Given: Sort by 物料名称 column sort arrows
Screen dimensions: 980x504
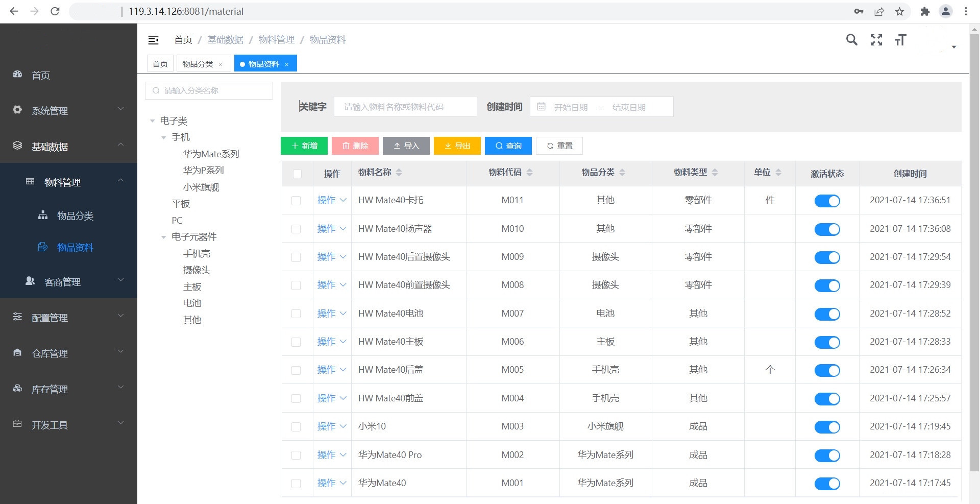Looking at the screenshot, I should tap(399, 173).
